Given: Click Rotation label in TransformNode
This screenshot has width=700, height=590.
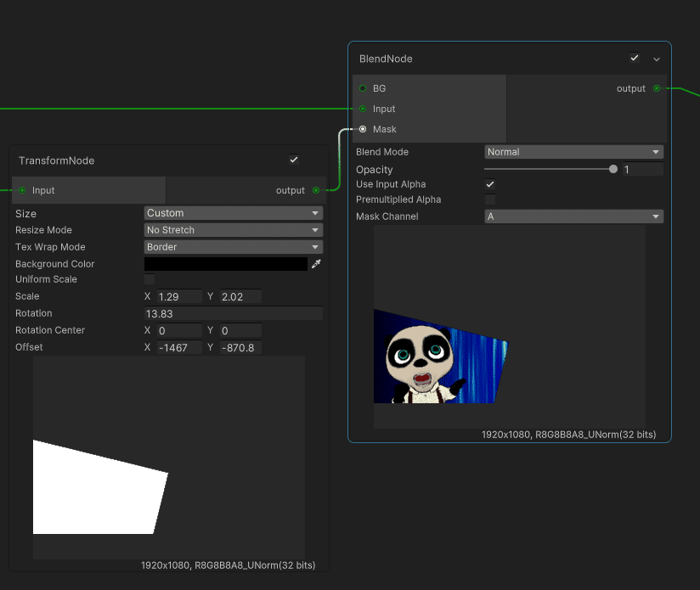Looking at the screenshot, I should coord(33,313).
